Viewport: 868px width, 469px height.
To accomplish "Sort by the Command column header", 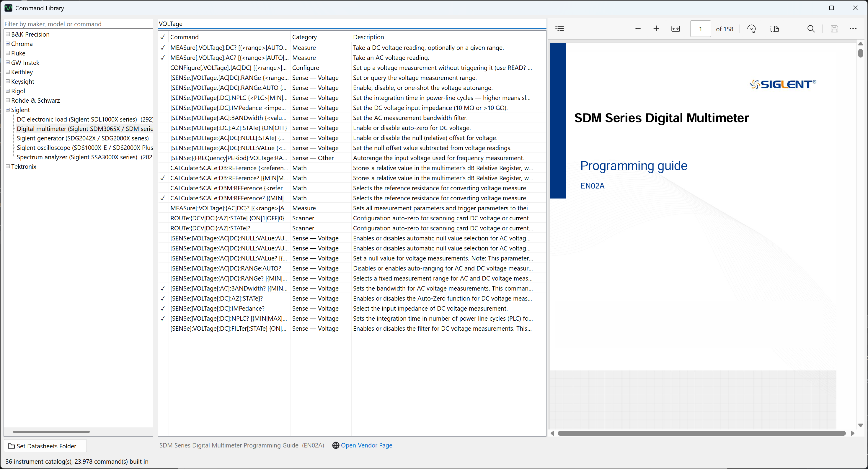I will click(x=229, y=37).
